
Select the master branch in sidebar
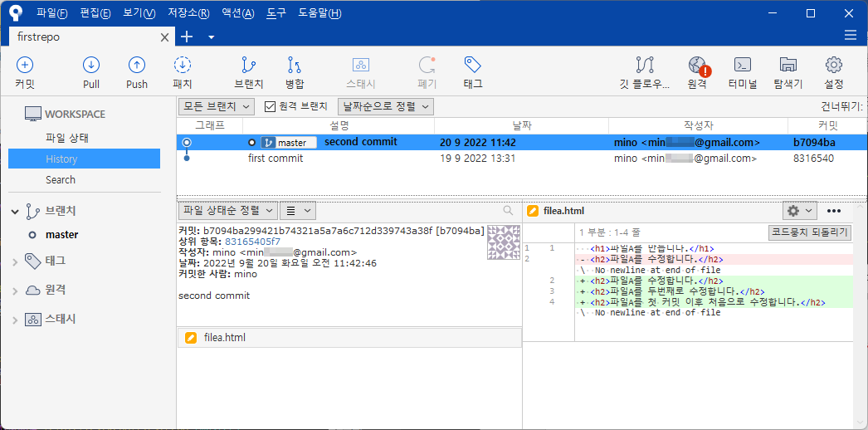(x=62, y=235)
